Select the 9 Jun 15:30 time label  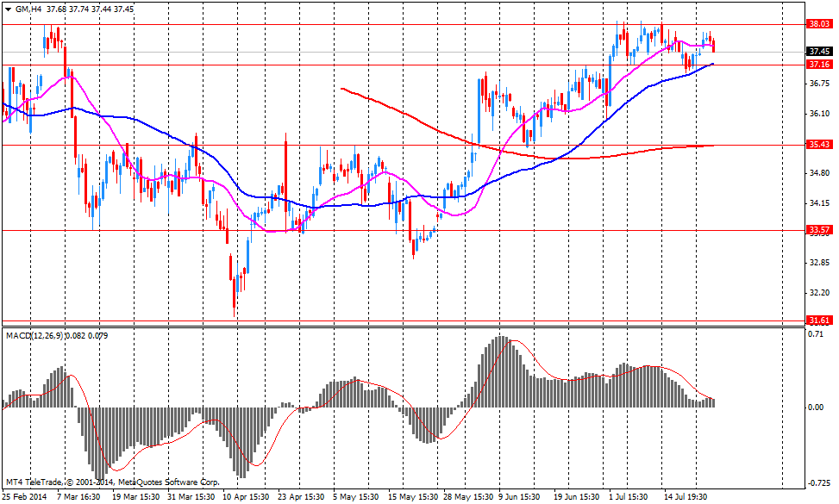(517, 497)
